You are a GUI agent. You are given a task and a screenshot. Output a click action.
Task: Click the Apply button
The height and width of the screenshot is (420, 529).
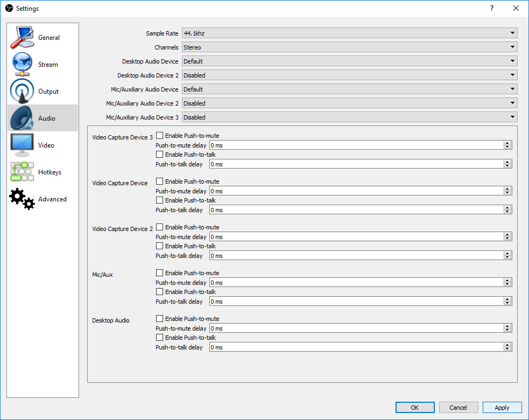click(502, 408)
